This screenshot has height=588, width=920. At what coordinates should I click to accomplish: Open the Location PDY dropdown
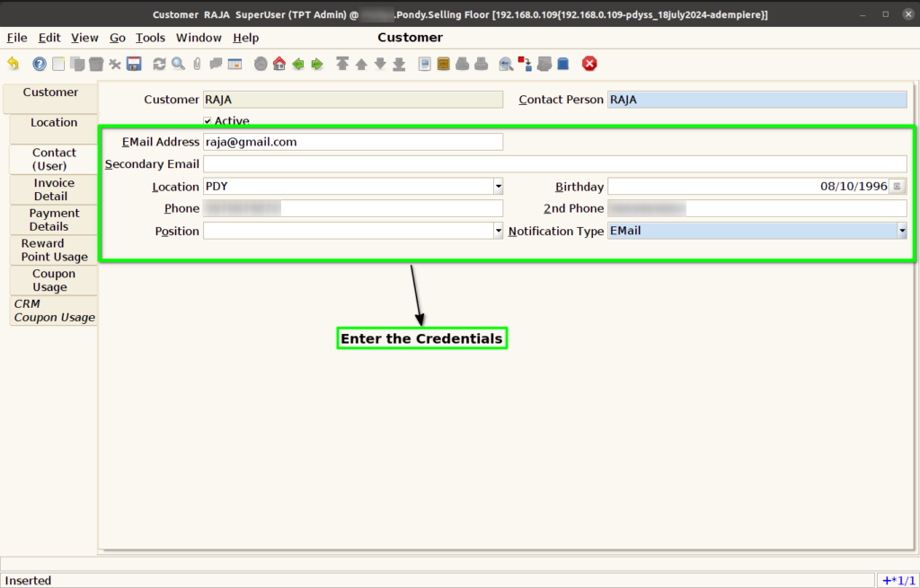498,187
